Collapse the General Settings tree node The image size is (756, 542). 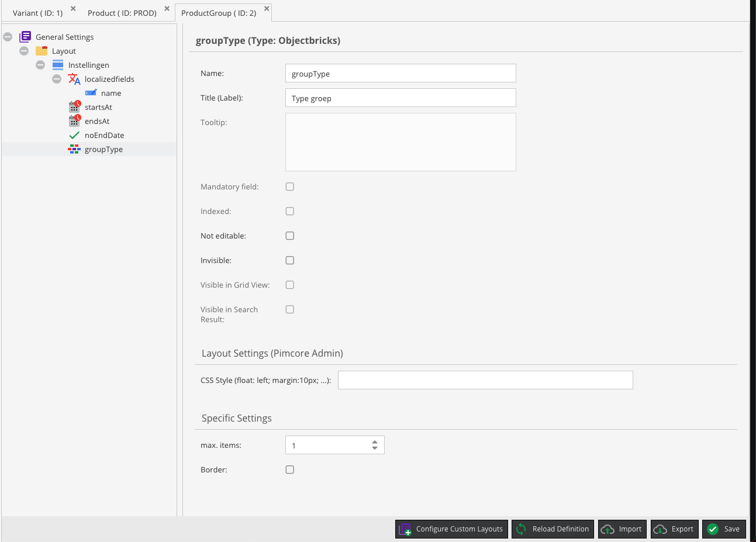point(8,36)
